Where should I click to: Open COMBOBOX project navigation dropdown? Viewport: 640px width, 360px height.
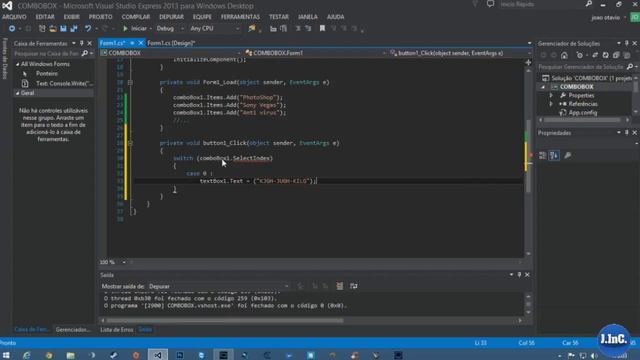click(x=171, y=53)
